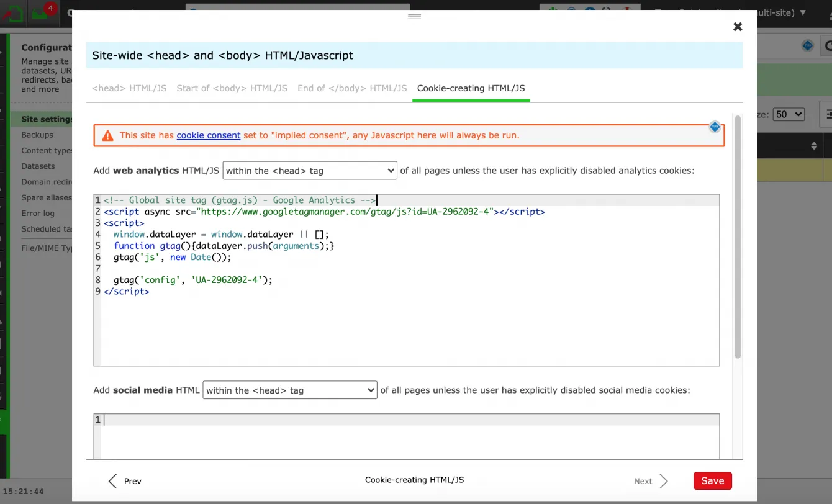Open the web analytics placement dropdown

click(310, 171)
